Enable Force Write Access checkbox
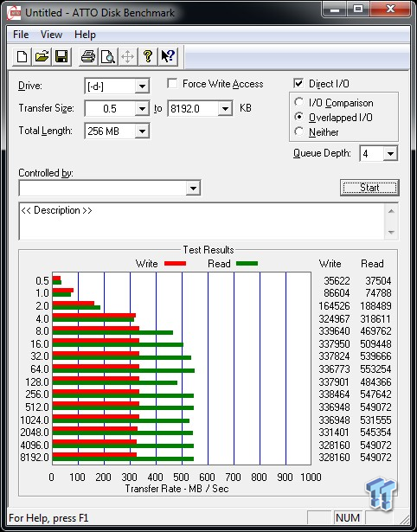 click(172, 83)
